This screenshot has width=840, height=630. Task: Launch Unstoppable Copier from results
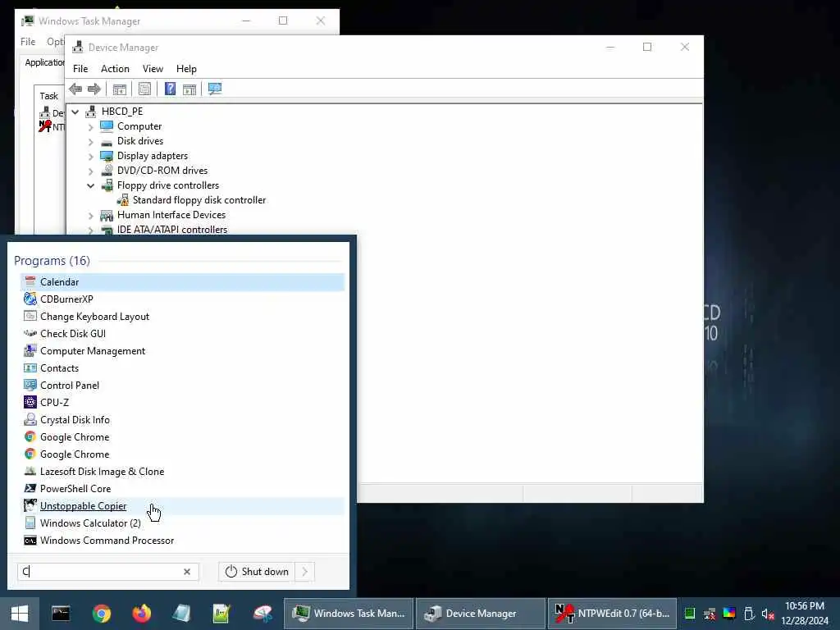pos(182,505)
